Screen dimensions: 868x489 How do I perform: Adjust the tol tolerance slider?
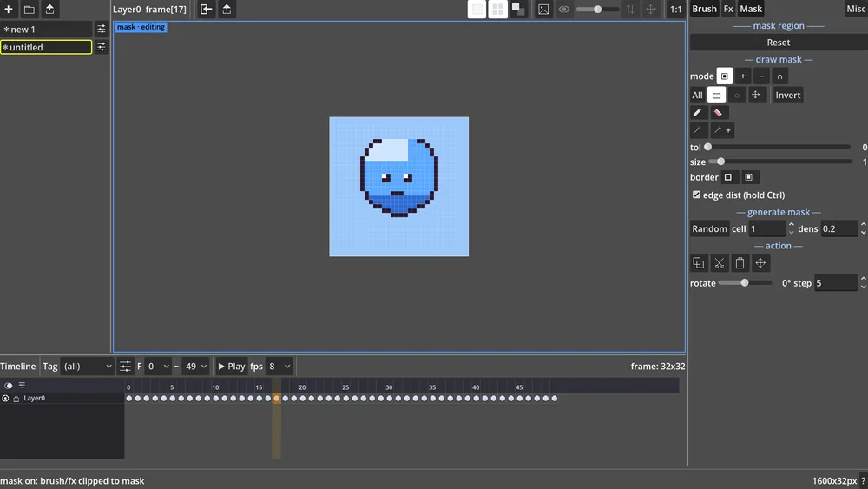(779, 148)
